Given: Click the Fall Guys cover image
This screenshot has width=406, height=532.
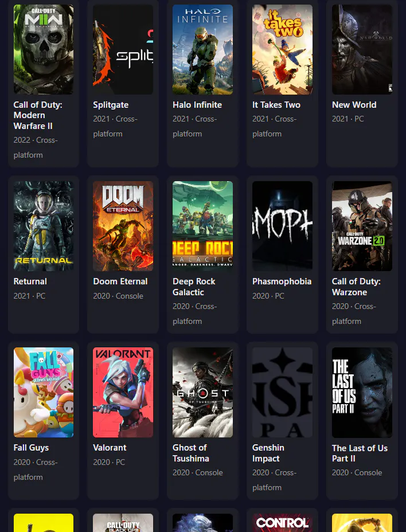Looking at the screenshot, I should tap(44, 392).
